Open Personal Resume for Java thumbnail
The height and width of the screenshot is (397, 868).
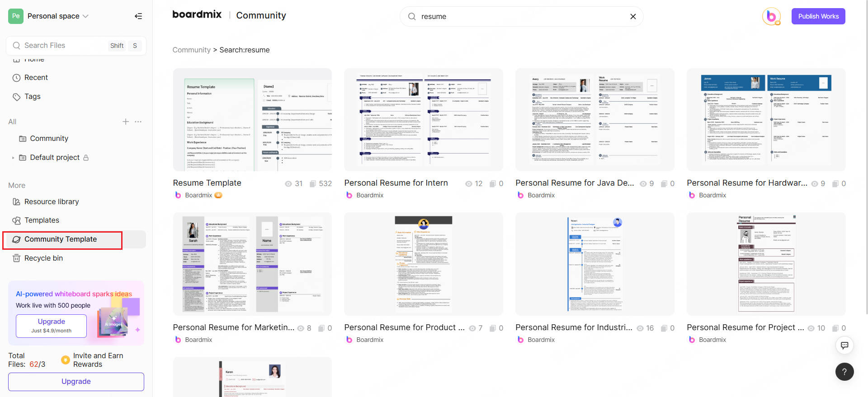tap(595, 120)
